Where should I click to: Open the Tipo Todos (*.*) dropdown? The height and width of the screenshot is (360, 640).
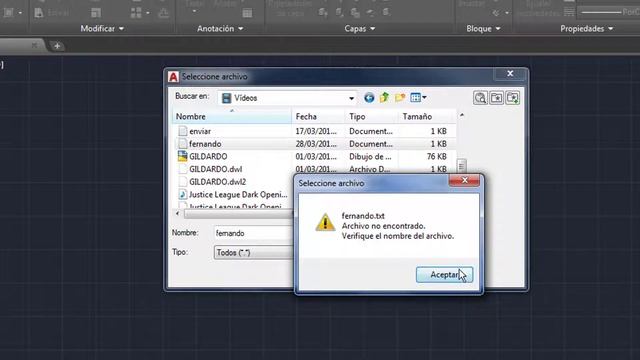(253, 253)
